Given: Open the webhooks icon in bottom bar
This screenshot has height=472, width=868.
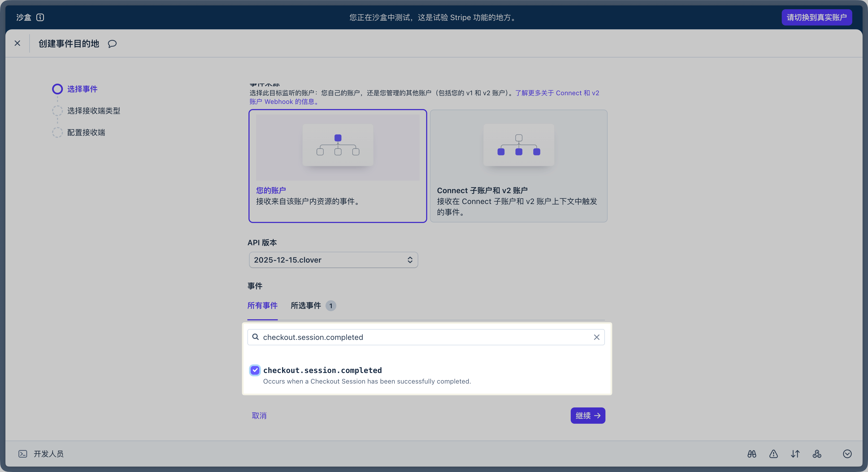Looking at the screenshot, I should coord(817,454).
